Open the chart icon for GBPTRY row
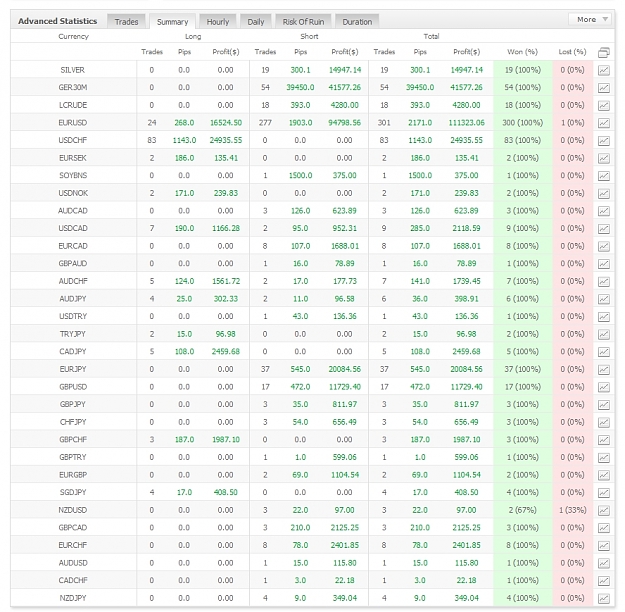 click(x=603, y=458)
